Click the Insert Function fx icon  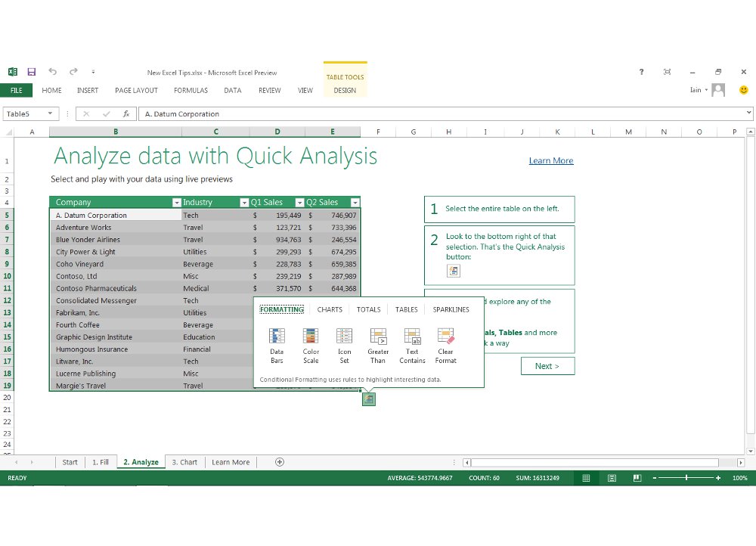pos(125,114)
